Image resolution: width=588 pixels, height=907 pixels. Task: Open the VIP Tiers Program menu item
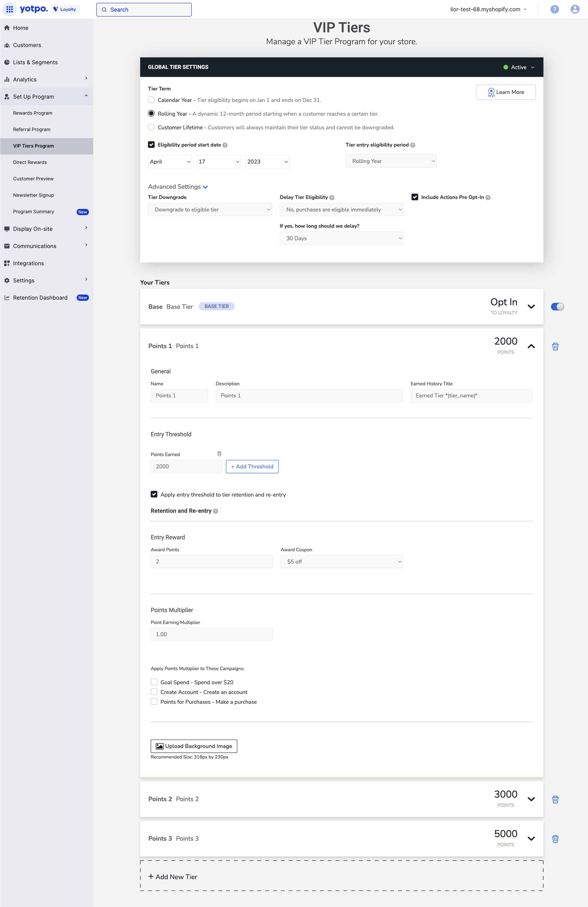click(x=33, y=146)
